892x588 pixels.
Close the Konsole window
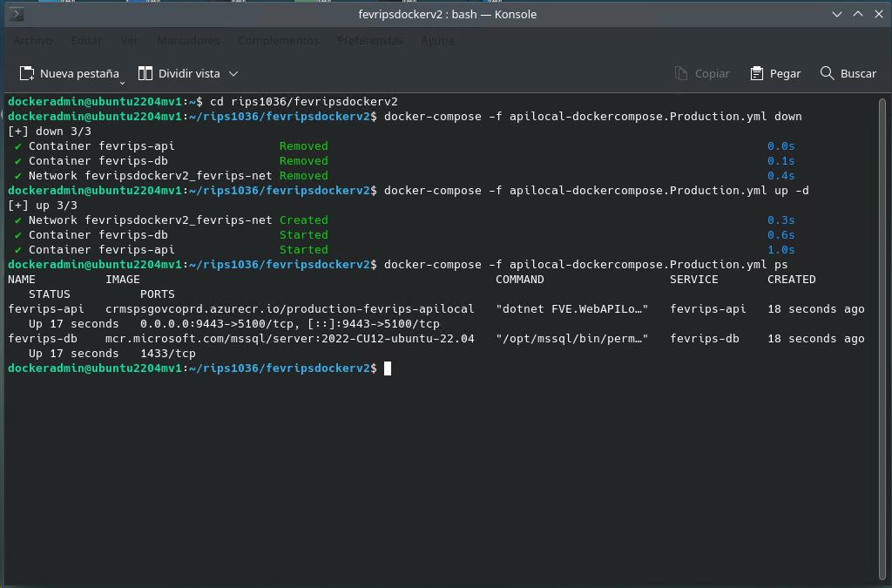(879, 14)
